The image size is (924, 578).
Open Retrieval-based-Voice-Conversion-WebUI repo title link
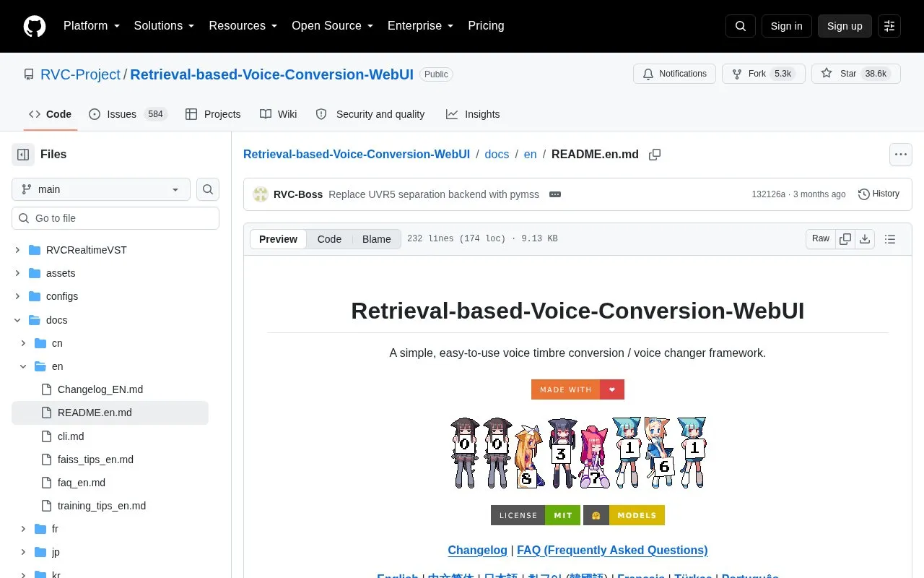(x=271, y=74)
